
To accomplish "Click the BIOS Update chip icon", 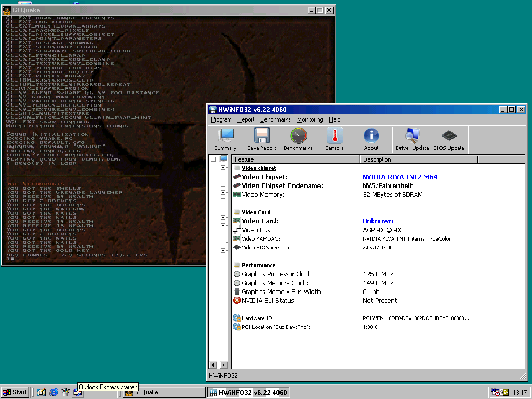I will 449,139.
